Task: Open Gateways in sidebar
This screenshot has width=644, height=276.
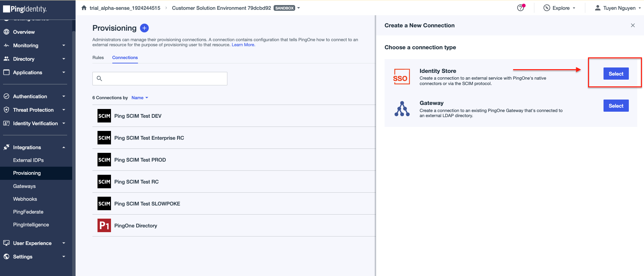Action: tap(24, 186)
